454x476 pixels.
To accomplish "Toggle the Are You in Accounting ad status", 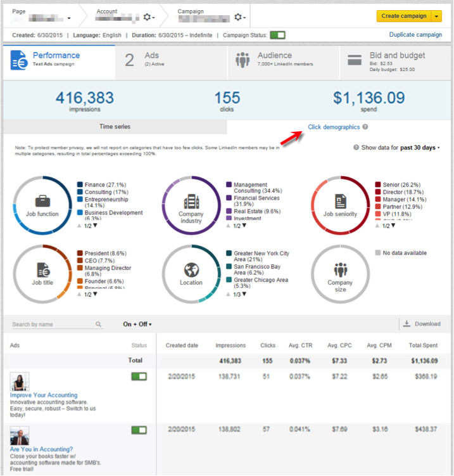I will 139,430.
